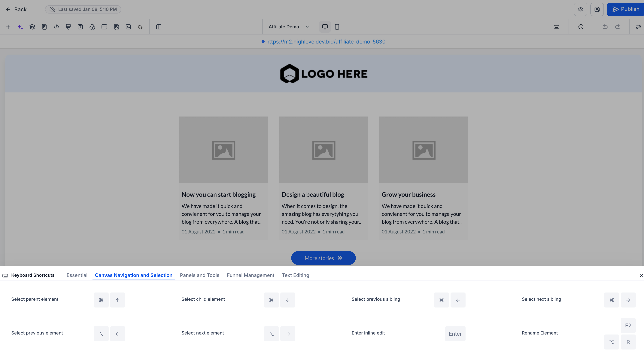Open the AI assistant sparkles tool
The image size is (644, 357).
(20, 27)
